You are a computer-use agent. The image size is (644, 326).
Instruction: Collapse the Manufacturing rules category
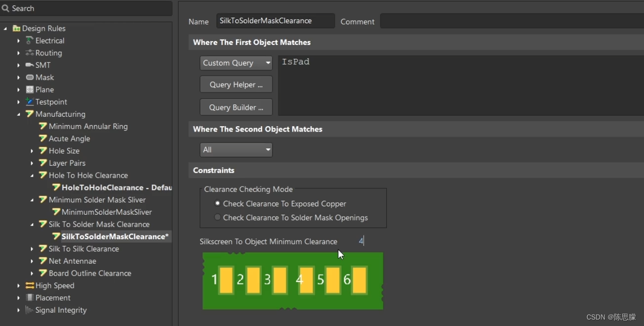(19, 114)
